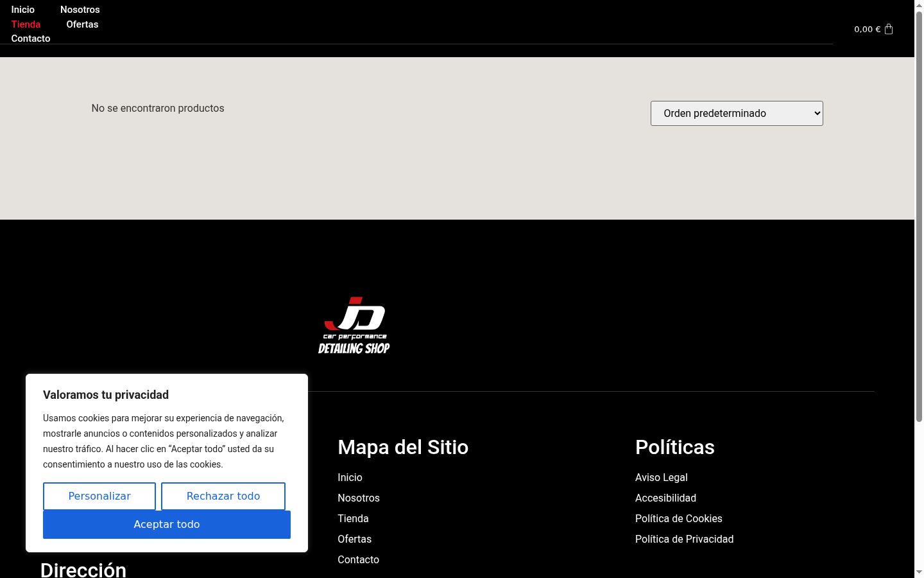Open the Accesibilidad policy link
This screenshot has height=578, width=924.
[x=665, y=498]
